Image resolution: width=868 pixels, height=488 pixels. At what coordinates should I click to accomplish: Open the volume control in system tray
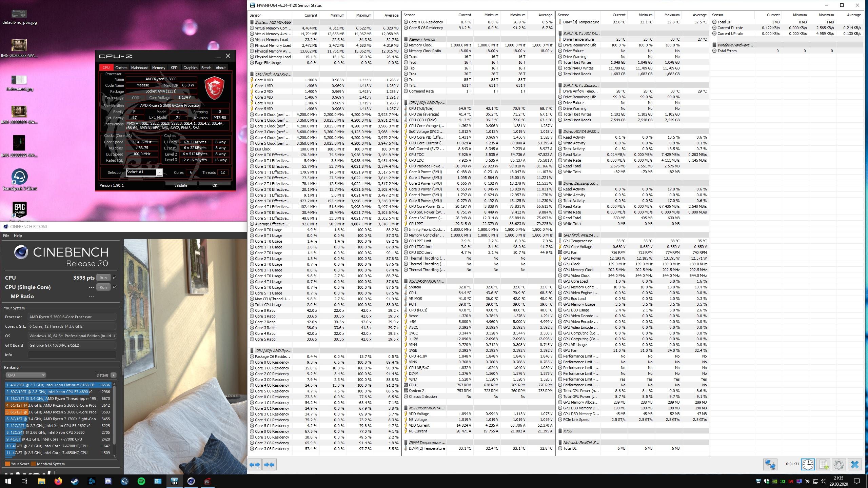pos(824,481)
